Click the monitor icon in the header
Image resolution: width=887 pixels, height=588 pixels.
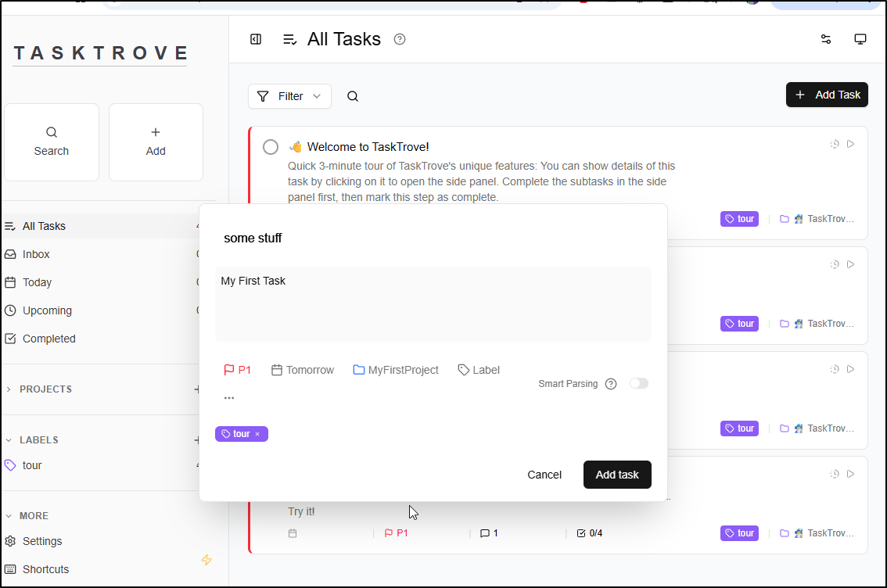pos(860,39)
